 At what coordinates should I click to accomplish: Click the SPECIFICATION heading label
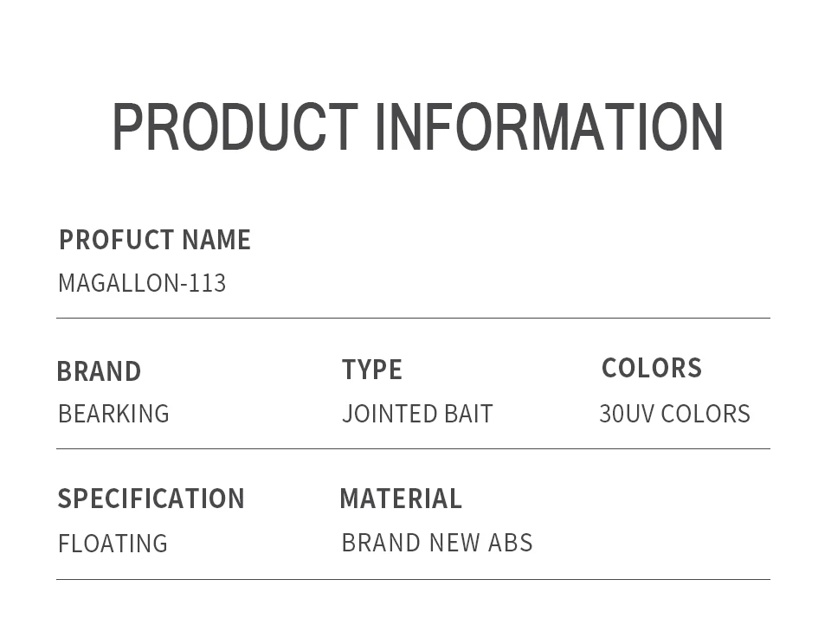click(x=151, y=499)
